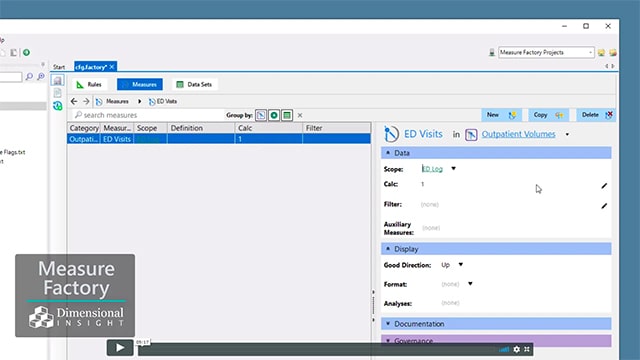Click the Outpatient Volumes category icon
Screen dimensions: 640x360
click(471, 134)
